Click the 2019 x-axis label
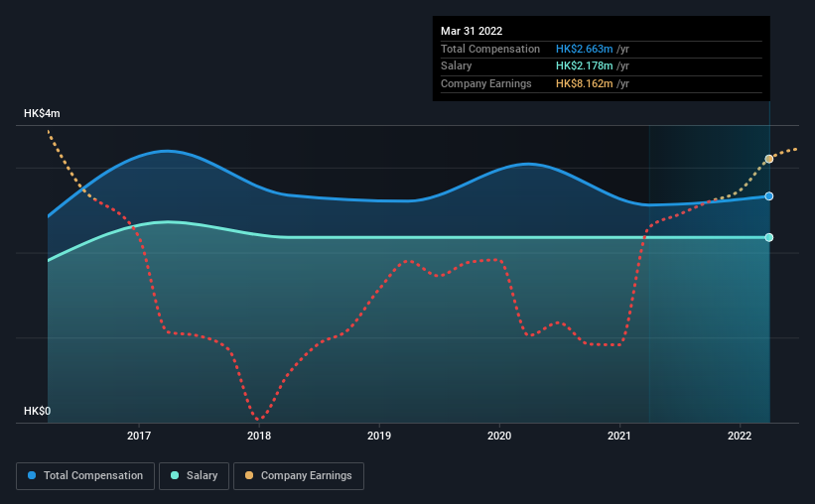Viewport: 815px width, 504px height. 379,436
